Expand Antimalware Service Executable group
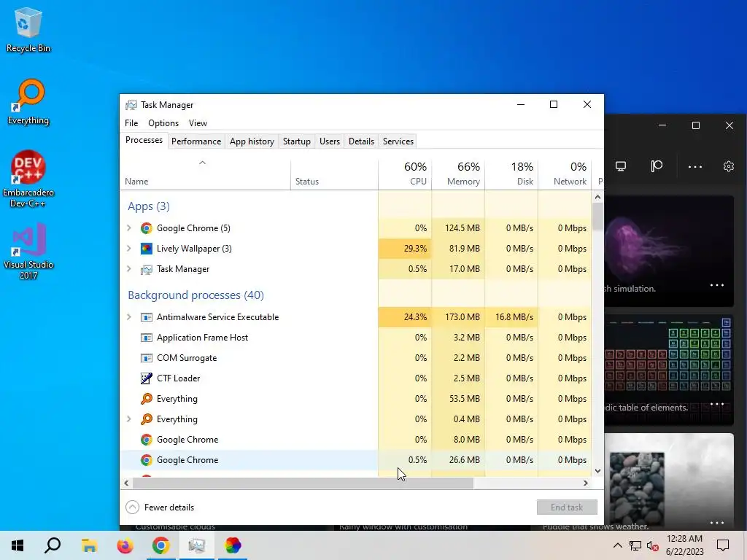The height and width of the screenshot is (560, 747). coord(128,317)
